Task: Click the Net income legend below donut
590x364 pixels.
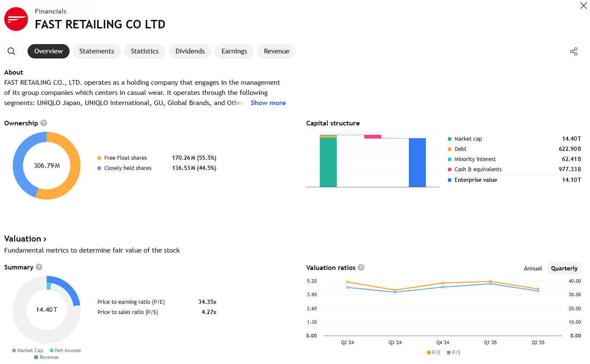Action: point(65,350)
